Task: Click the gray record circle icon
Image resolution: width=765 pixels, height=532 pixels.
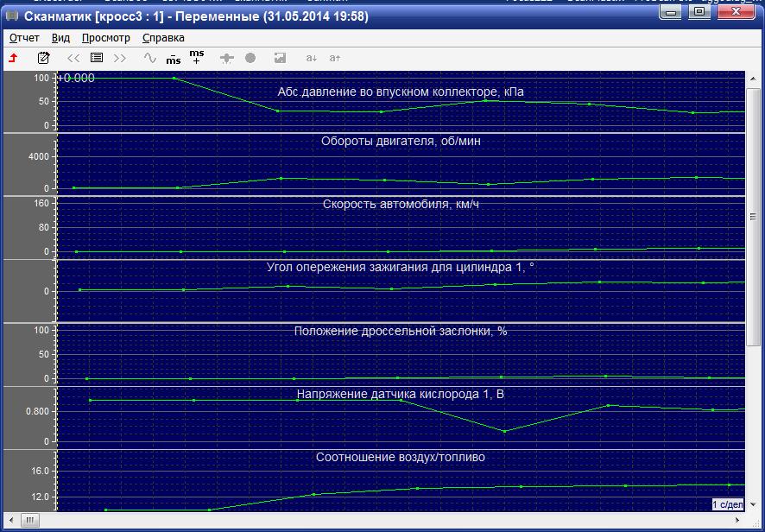Action: [x=250, y=58]
